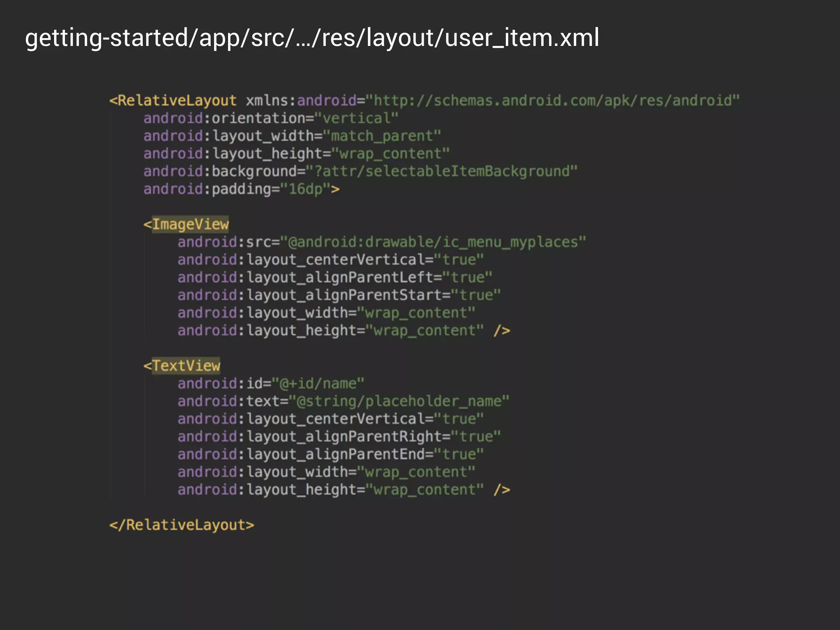Click the highlighted '<ImageView' tag
The height and width of the screenshot is (630, 840).
pos(186,224)
